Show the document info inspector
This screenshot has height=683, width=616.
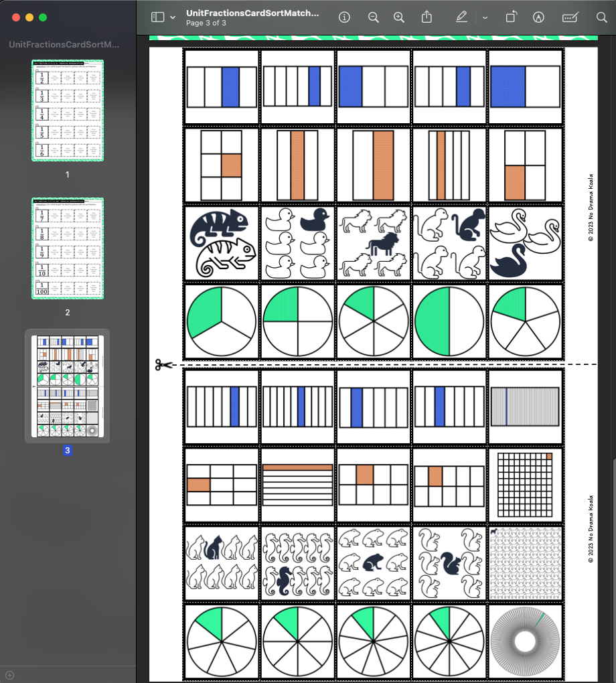pyautogui.click(x=343, y=17)
